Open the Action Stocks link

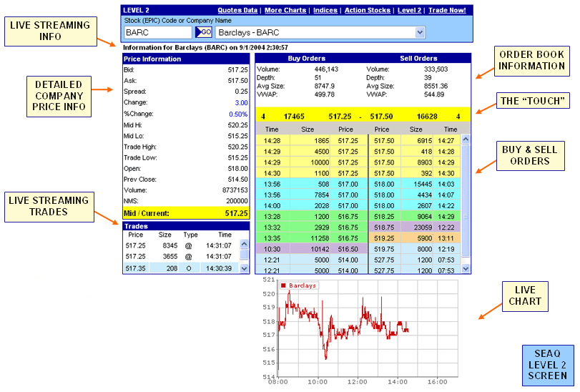point(368,10)
